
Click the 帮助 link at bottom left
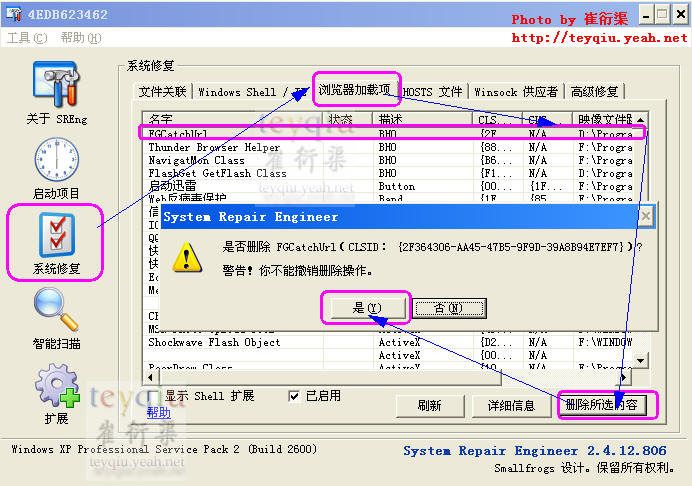[x=157, y=412]
